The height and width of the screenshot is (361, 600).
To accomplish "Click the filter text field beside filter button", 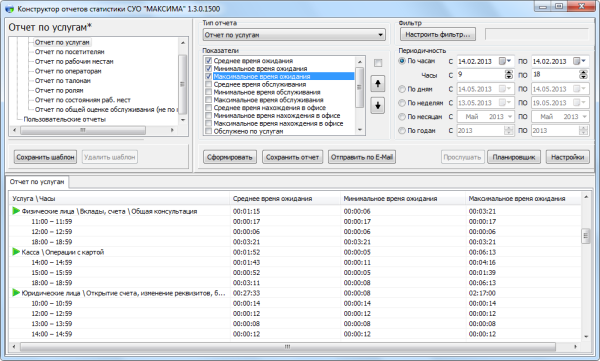I will [536, 34].
